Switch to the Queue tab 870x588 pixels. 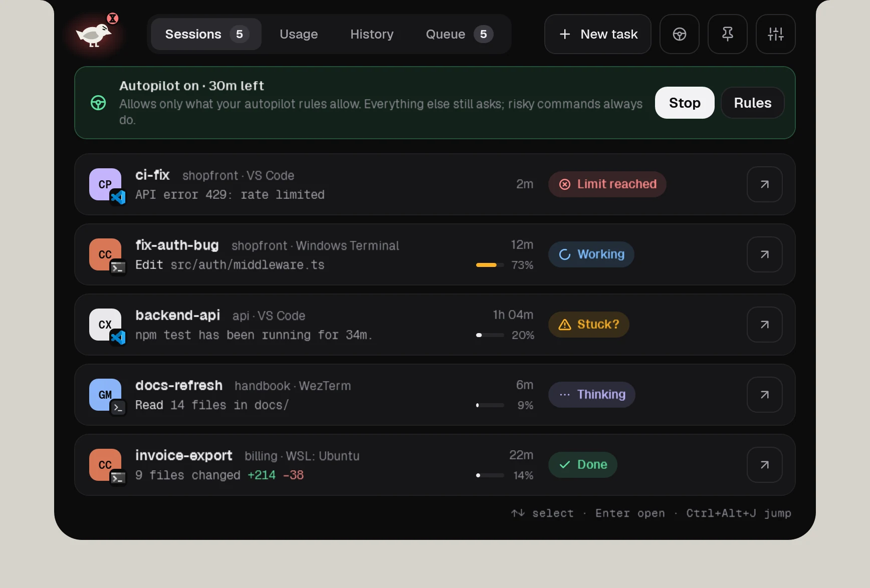460,34
